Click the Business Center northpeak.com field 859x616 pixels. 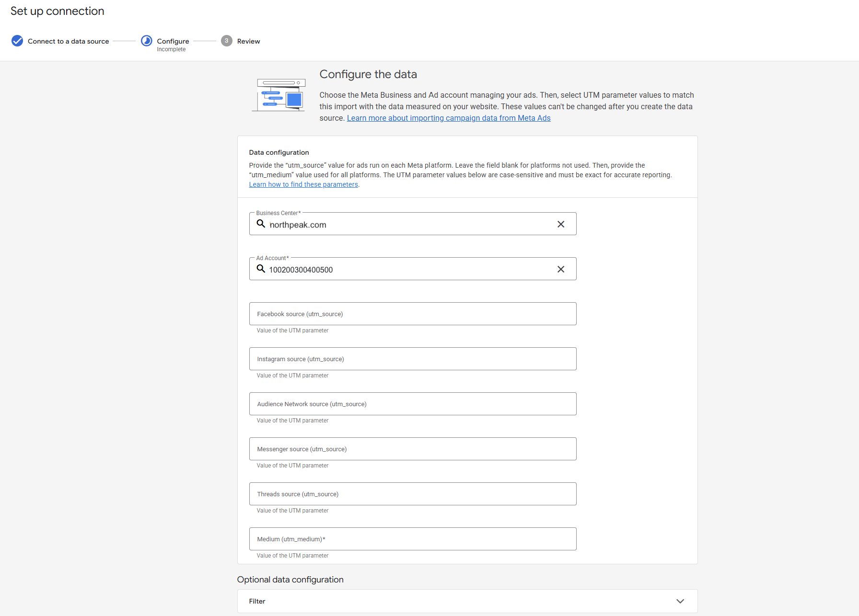pos(413,224)
